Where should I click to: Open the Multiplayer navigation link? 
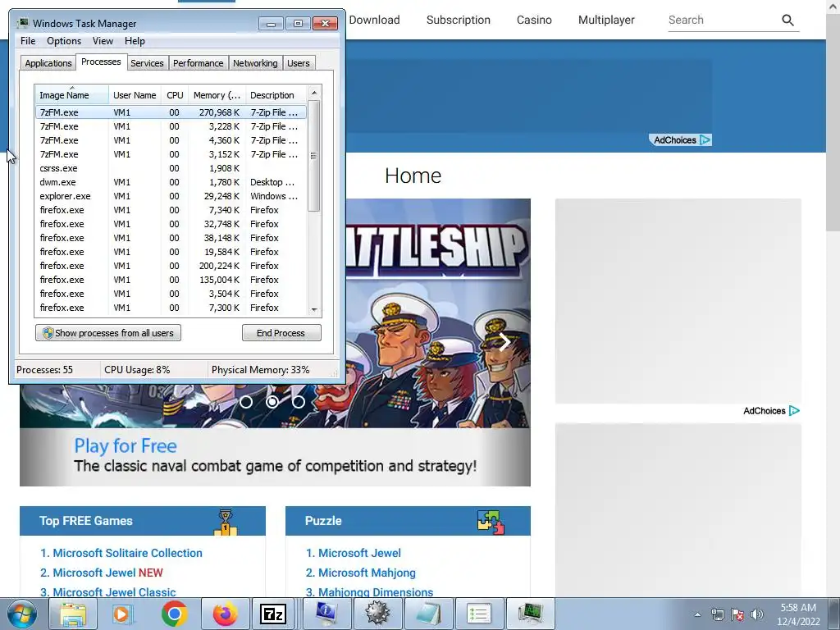606,20
